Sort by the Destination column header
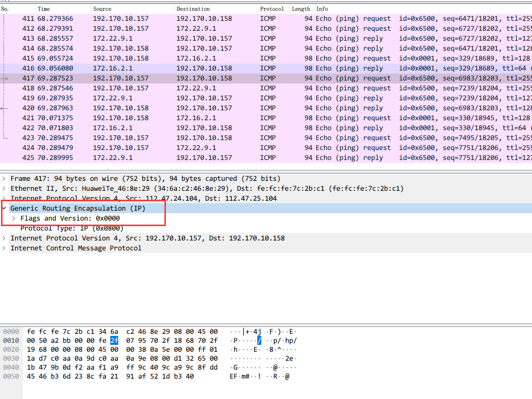This screenshot has height=399, width=532. click(216, 9)
